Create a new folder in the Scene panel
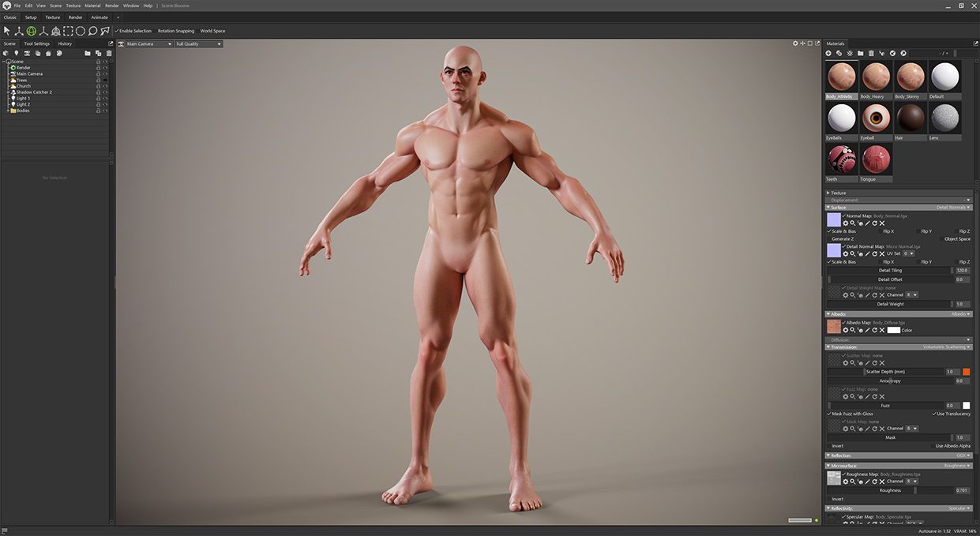The image size is (980, 536). click(x=88, y=54)
